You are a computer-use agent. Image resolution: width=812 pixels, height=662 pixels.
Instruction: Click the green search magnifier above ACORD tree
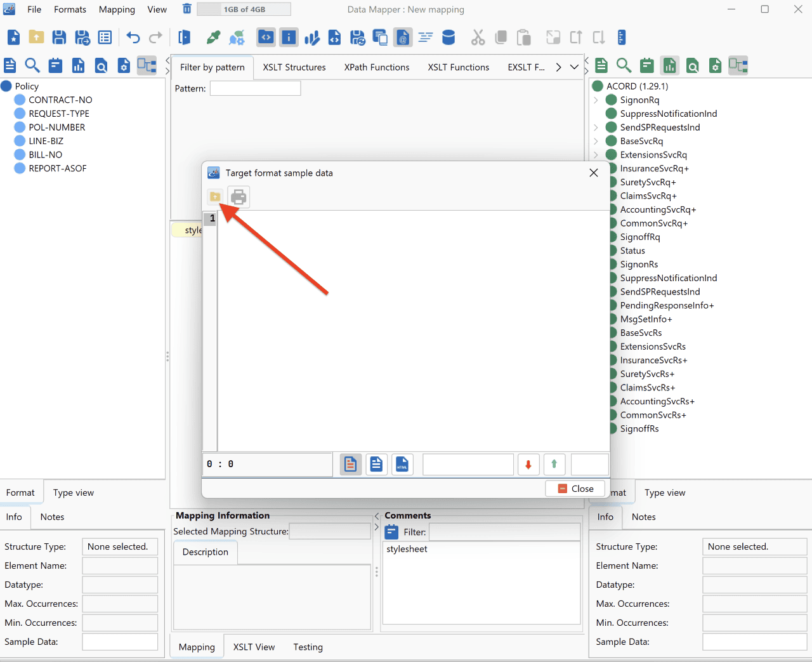pos(624,65)
